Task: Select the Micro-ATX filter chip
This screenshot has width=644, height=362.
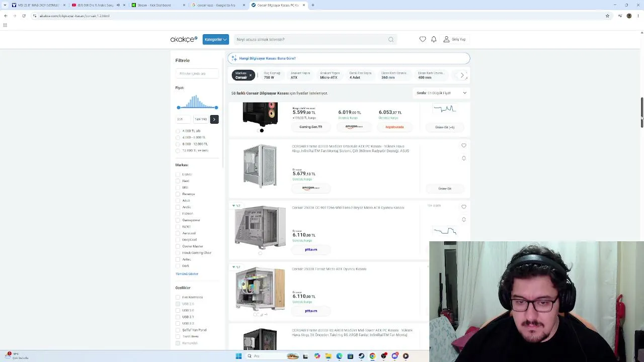Action: (330, 75)
